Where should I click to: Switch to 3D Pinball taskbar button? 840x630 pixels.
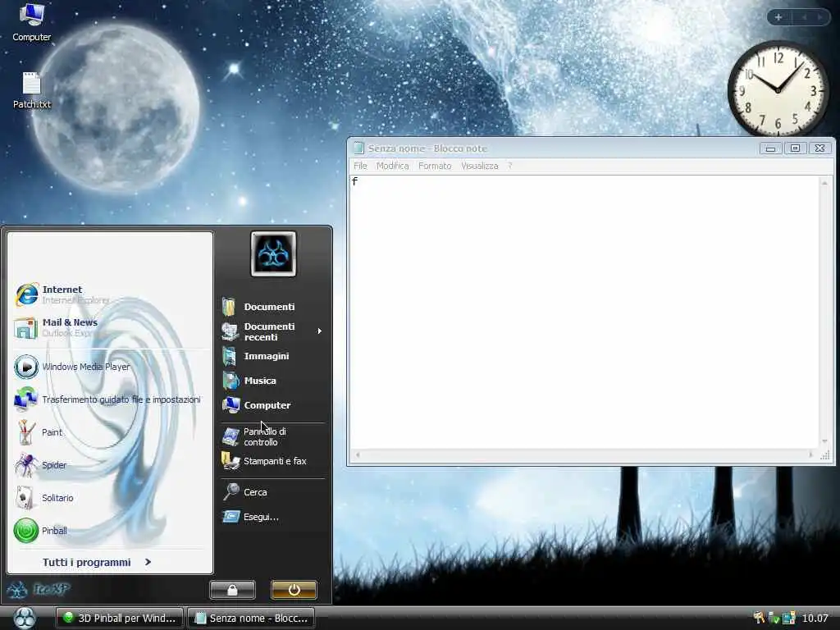(120, 618)
